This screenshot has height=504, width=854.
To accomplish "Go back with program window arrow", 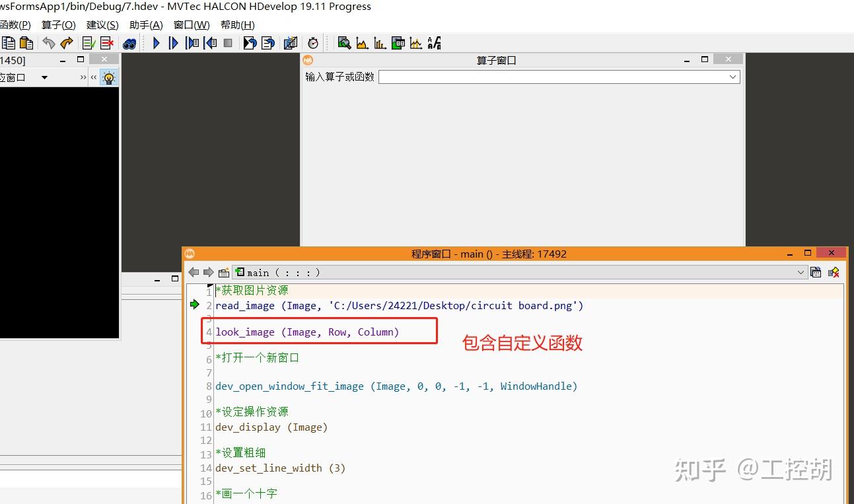I will 194,272.
